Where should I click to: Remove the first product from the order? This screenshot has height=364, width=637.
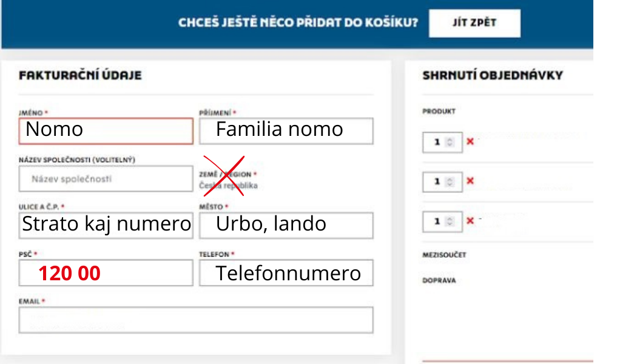(x=470, y=142)
